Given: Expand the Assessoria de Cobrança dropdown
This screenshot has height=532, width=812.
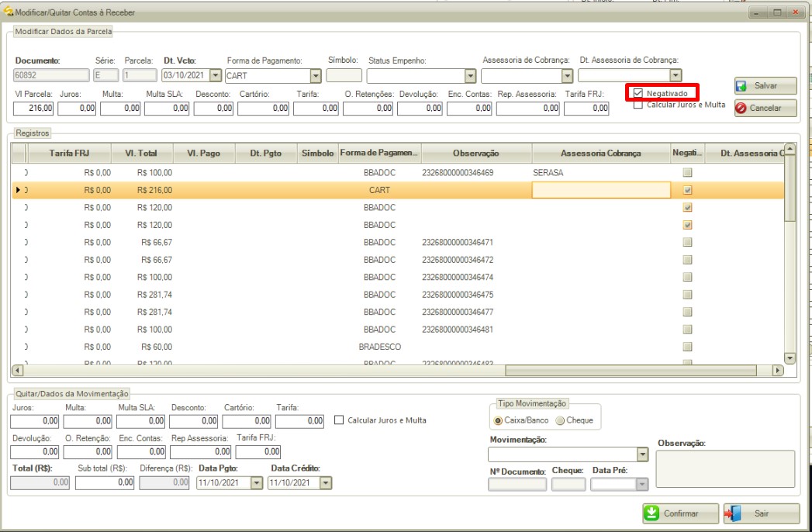Looking at the screenshot, I should 567,76.
